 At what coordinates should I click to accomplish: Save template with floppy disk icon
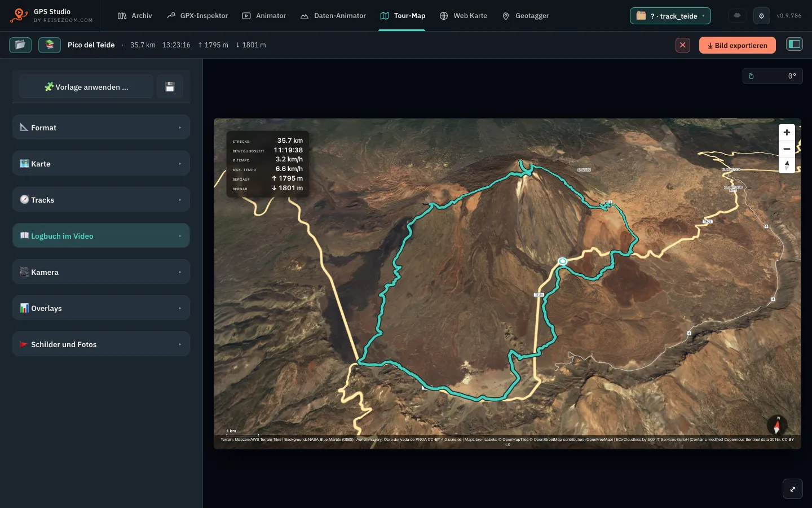tap(170, 87)
